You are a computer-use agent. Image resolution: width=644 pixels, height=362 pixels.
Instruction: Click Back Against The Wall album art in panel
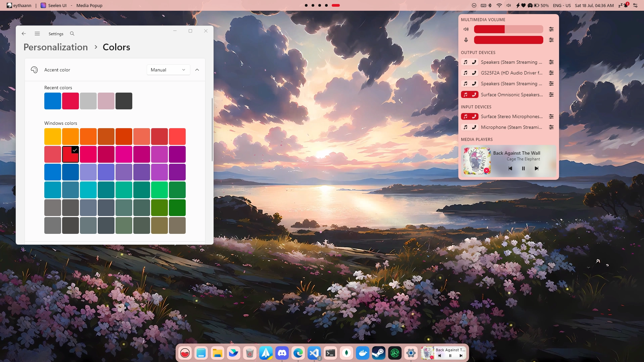click(477, 161)
